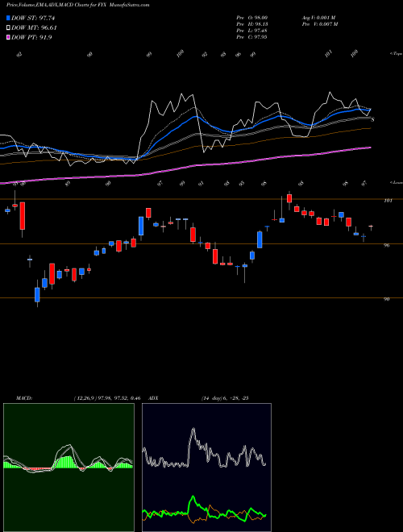Click the ADX '(14 day) 6, +28, -25' values
This screenshot has width=403, height=532.
[225, 398]
